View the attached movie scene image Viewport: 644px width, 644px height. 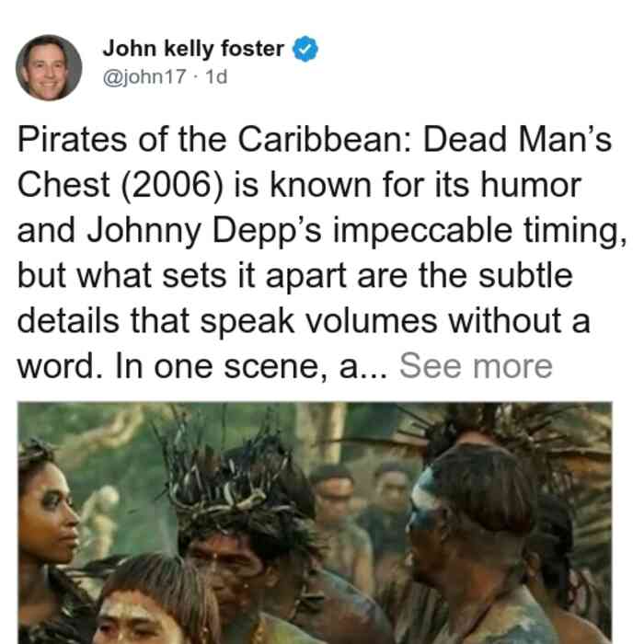(315, 523)
